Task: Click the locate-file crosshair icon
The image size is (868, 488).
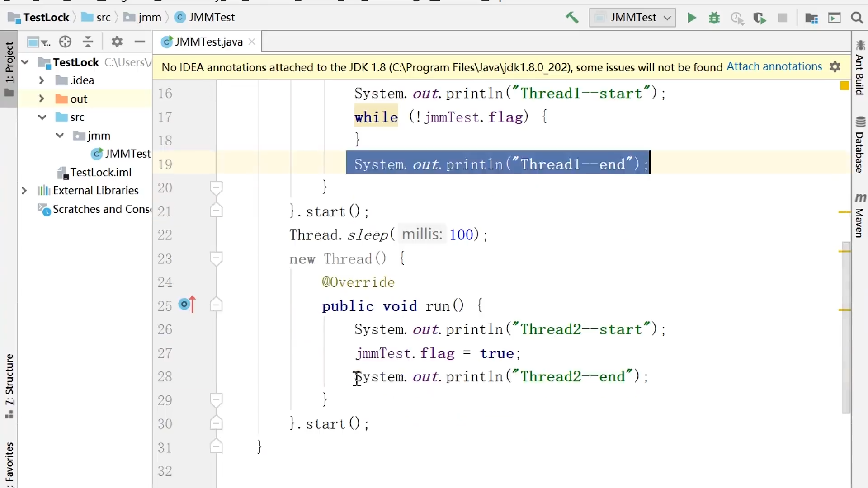Action: [x=65, y=42]
